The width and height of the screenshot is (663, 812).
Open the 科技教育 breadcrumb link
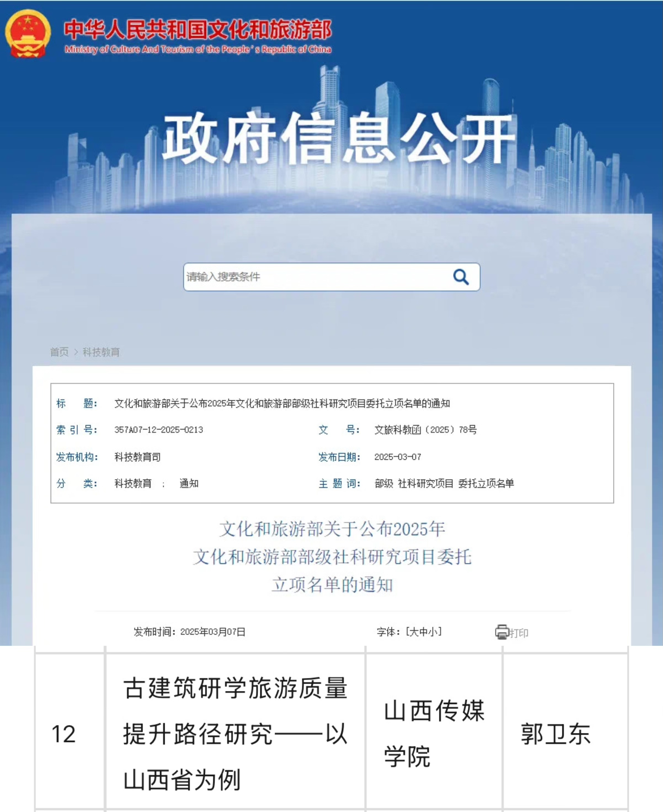click(101, 352)
